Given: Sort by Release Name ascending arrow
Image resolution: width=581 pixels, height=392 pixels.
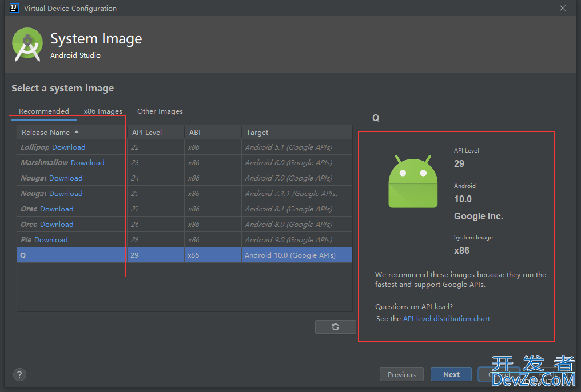Looking at the screenshot, I should click(77, 132).
